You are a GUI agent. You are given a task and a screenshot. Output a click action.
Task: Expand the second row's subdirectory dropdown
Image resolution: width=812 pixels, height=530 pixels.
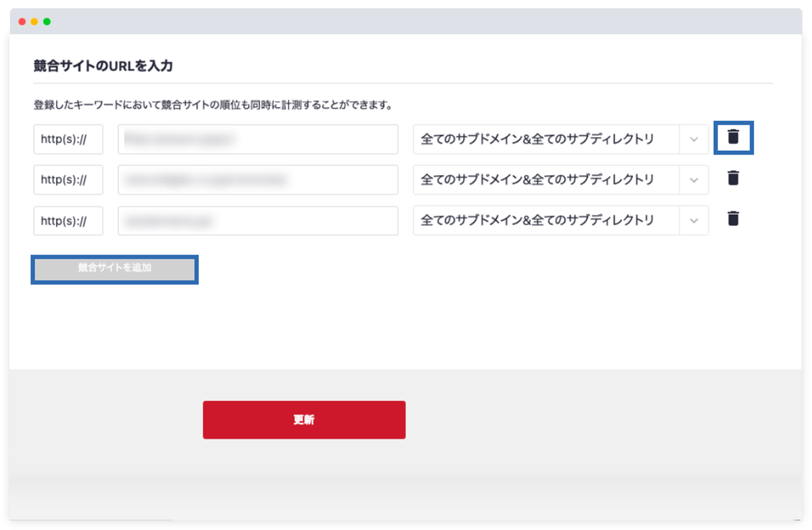click(560, 179)
